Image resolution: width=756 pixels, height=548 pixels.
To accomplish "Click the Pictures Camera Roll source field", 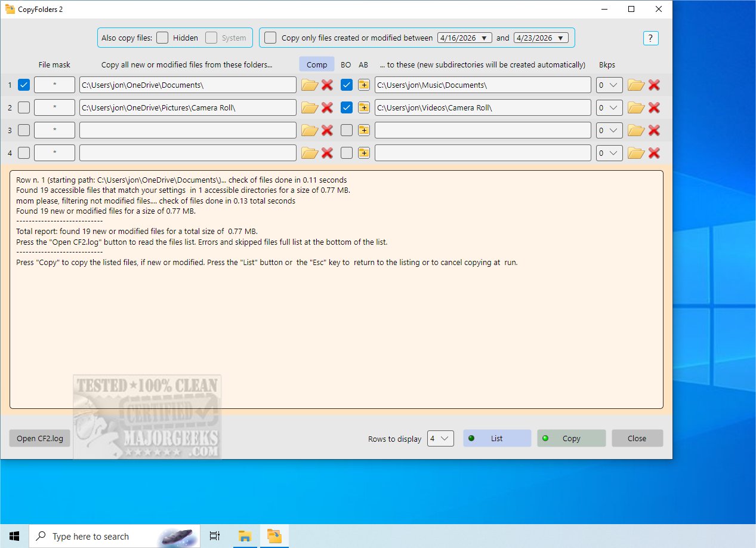I will (188, 107).
